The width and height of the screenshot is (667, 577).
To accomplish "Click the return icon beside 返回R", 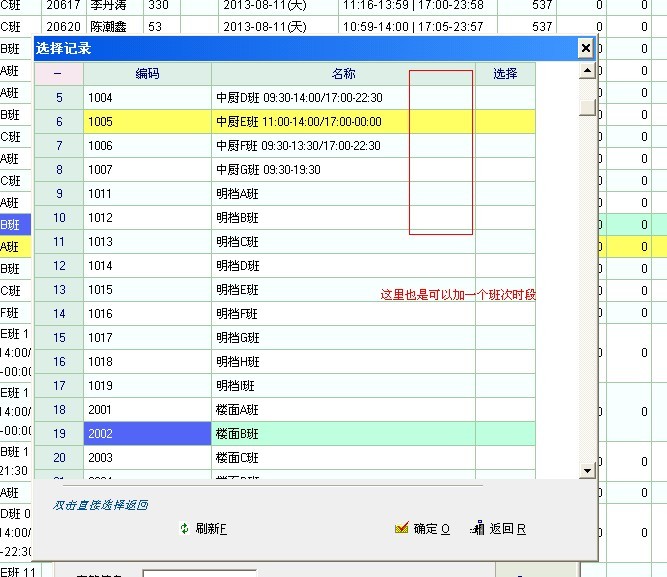I will [477, 528].
